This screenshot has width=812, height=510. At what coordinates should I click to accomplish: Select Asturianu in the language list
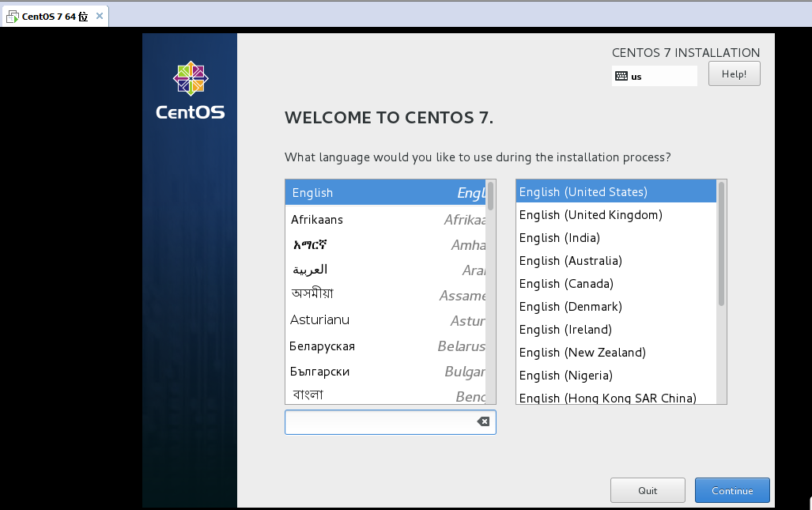point(385,320)
